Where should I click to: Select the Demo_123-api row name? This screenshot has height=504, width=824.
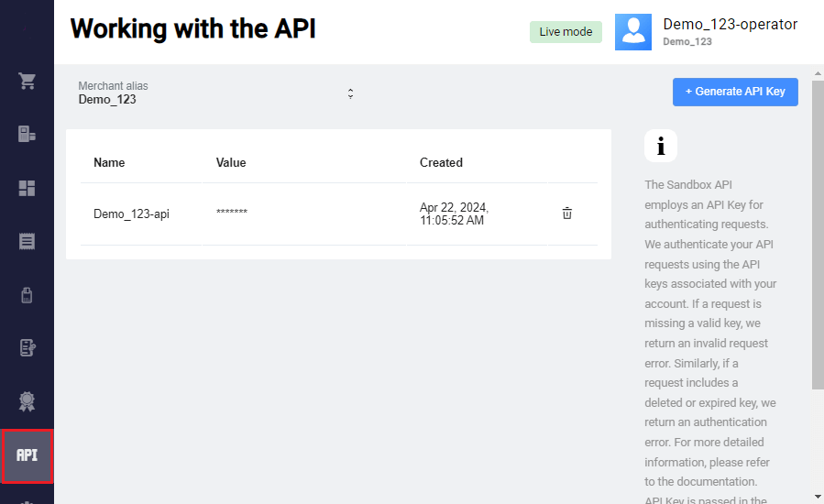(131, 214)
